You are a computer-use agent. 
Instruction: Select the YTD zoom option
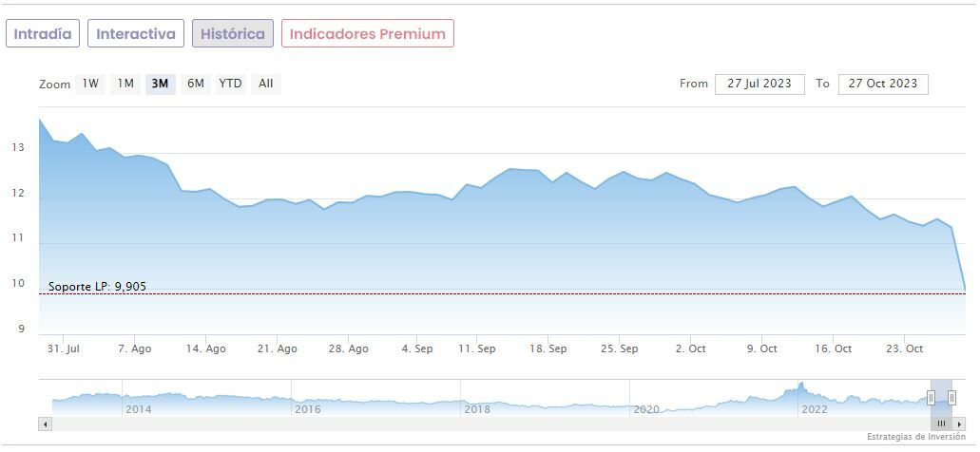pos(231,84)
